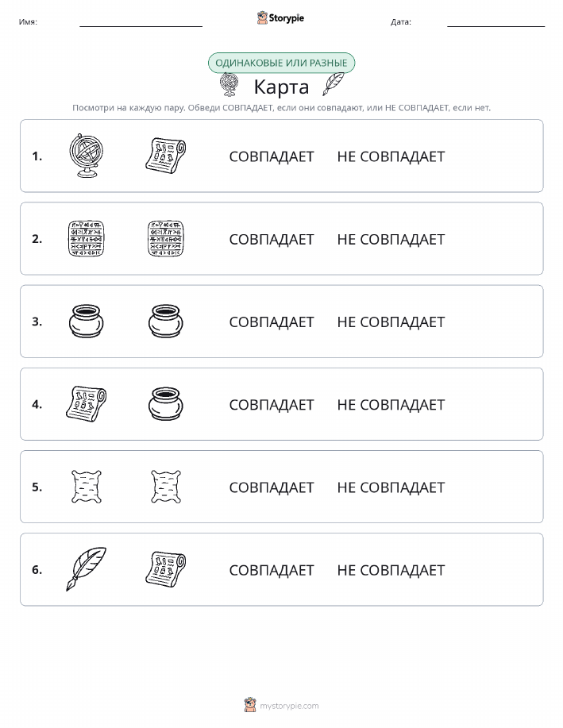The image size is (563, 728).
Task: Click the left parchment hide in row 5
Action: coord(86,487)
